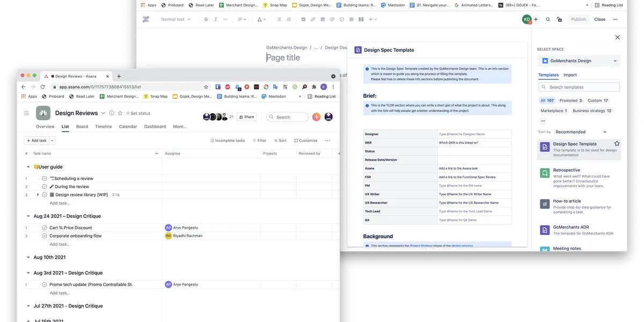Open Chrome extensions puzzle icon in Asana window
Viewport: 644px width, 322px height.
(314, 86)
